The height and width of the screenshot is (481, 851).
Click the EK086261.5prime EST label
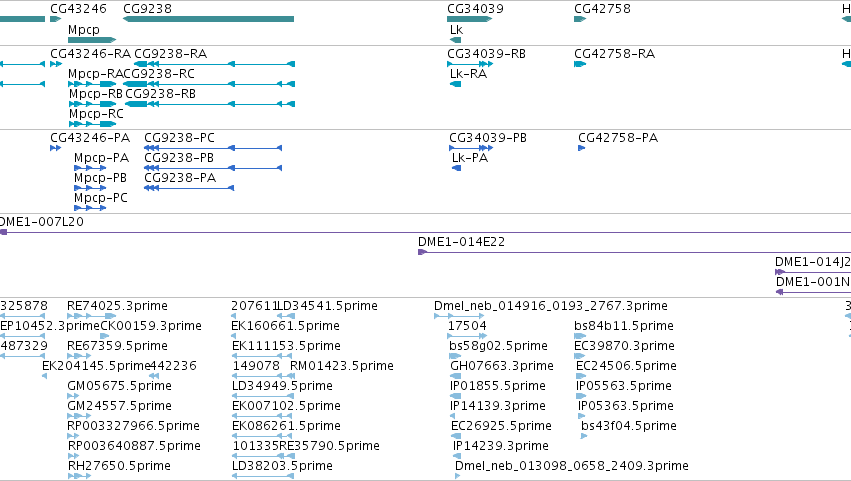pos(286,426)
